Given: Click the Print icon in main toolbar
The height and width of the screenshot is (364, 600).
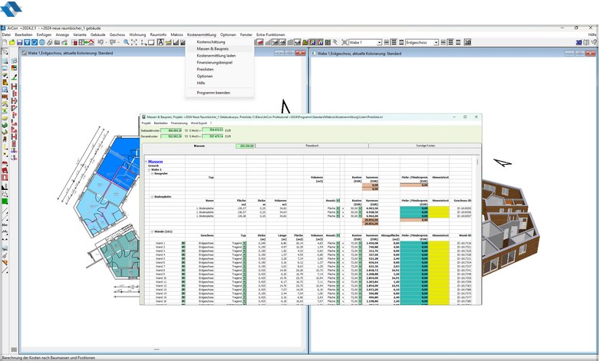Looking at the screenshot, I should click(49, 42).
